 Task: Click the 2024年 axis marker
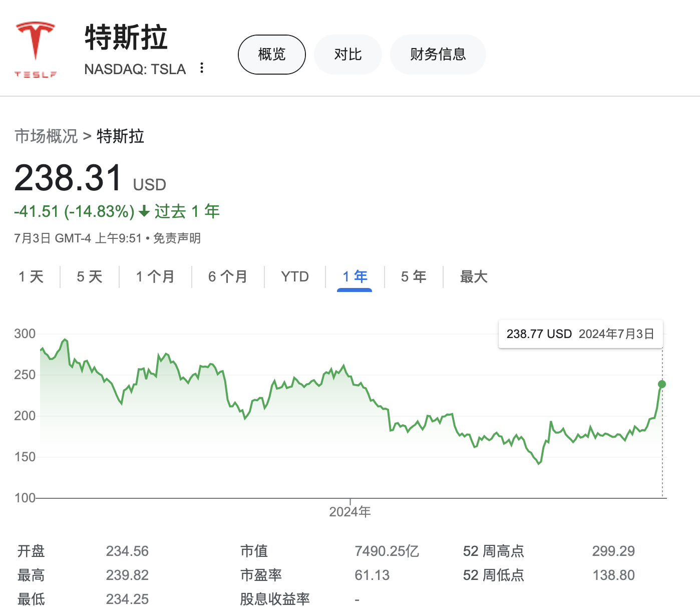(x=350, y=511)
